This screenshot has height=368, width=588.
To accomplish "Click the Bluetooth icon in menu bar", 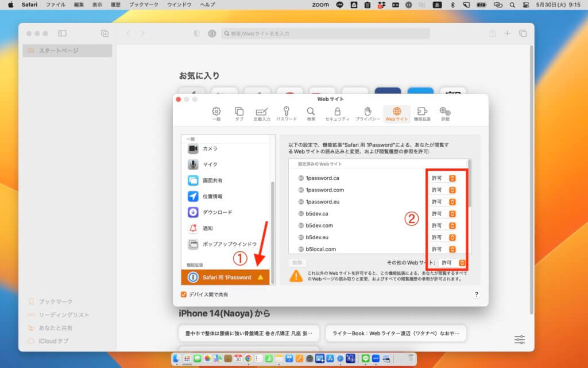I will pos(452,5).
